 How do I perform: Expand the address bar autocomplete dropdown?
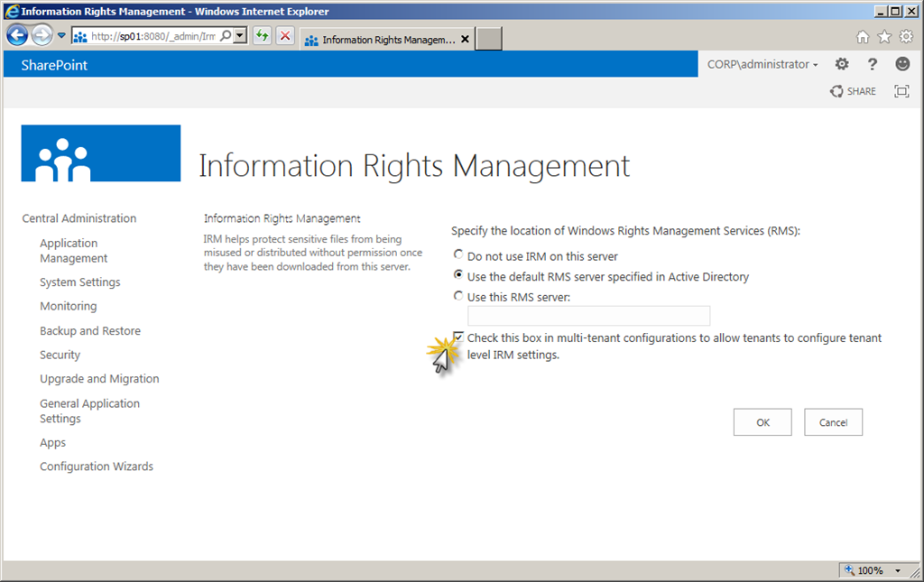pyautogui.click(x=240, y=36)
